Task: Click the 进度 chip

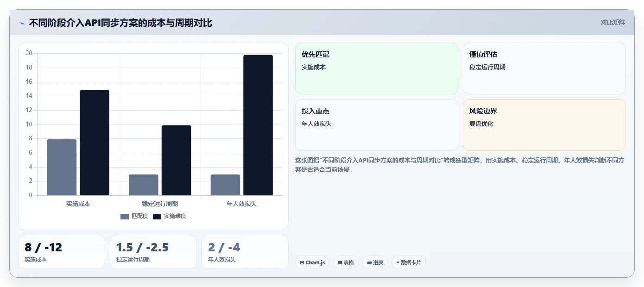Action: point(375,262)
